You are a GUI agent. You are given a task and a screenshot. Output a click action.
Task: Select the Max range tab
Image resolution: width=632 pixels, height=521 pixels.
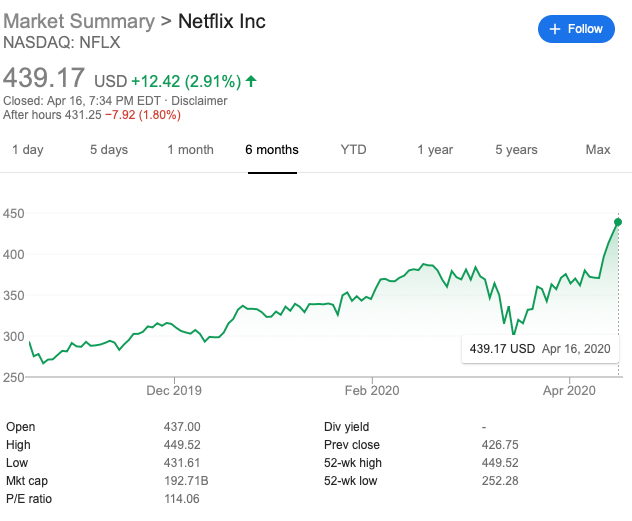point(598,150)
